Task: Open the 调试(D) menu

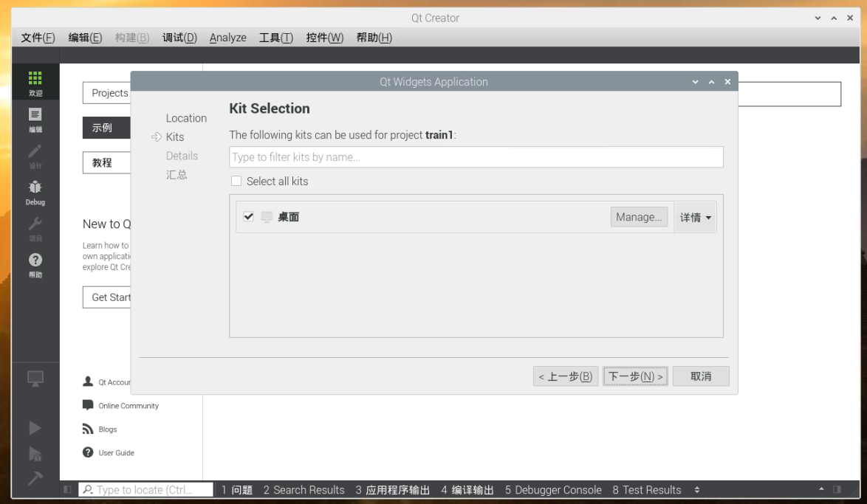Action: click(179, 38)
